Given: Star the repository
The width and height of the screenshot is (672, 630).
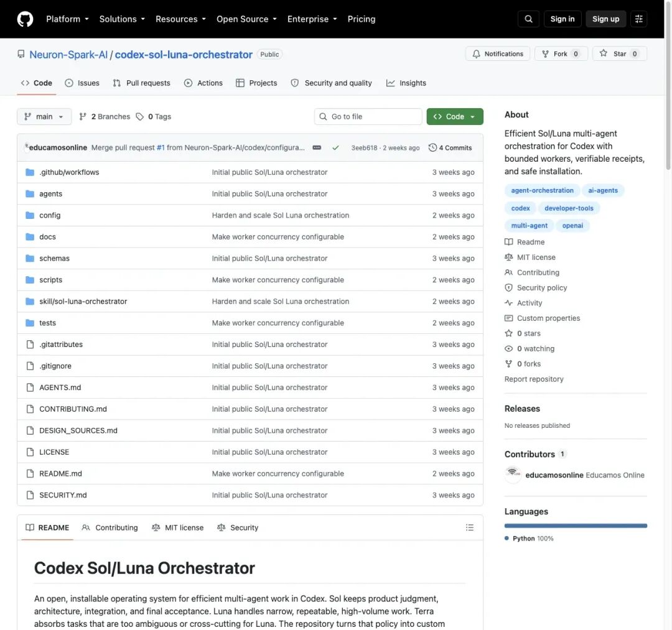Looking at the screenshot, I should [x=620, y=53].
